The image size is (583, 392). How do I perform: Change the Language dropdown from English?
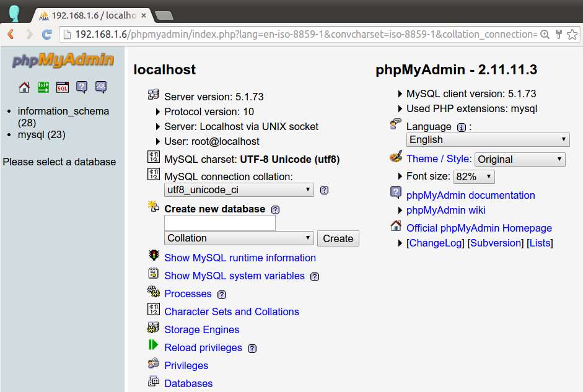(487, 139)
